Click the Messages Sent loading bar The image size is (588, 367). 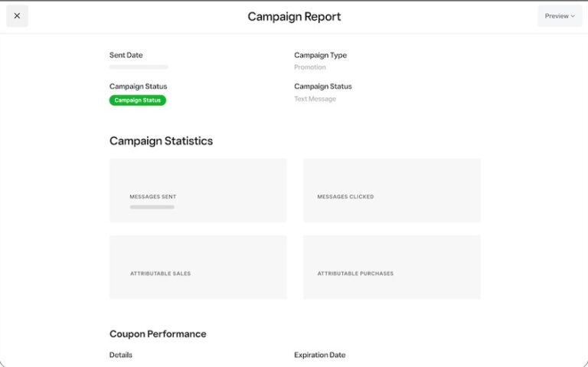pos(152,207)
